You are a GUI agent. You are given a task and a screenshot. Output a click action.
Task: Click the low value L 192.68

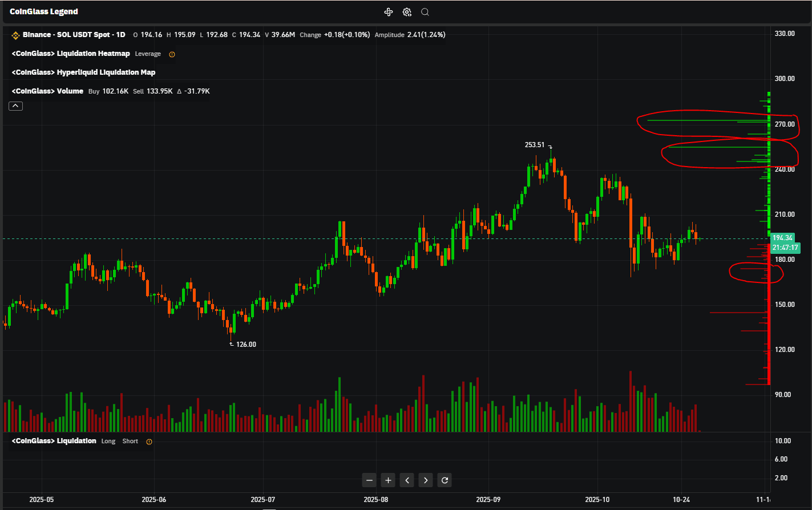tap(214, 35)
